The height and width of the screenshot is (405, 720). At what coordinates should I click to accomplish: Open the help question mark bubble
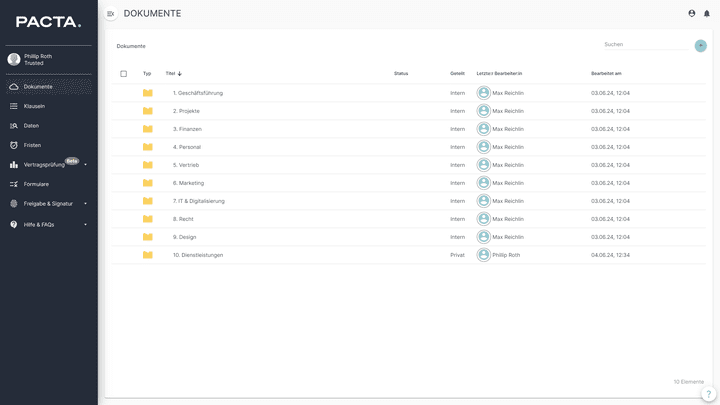(708, 394)
